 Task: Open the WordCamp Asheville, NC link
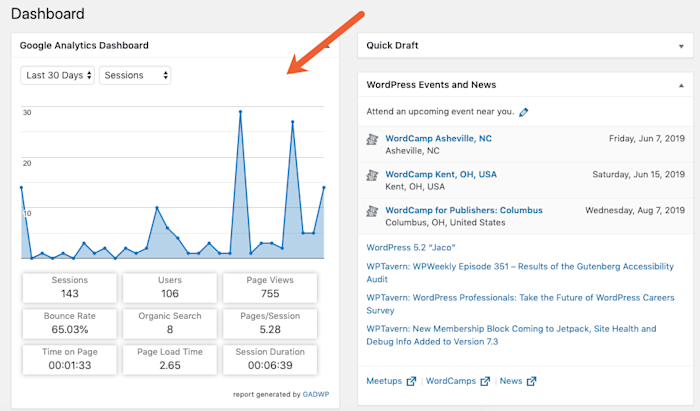[438, 138]
